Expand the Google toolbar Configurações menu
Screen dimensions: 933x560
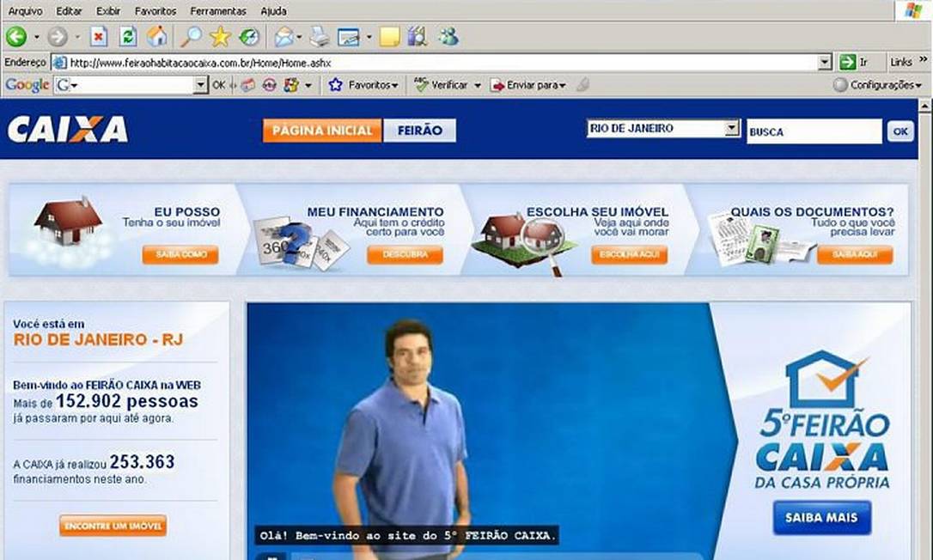tap(878, 85)
